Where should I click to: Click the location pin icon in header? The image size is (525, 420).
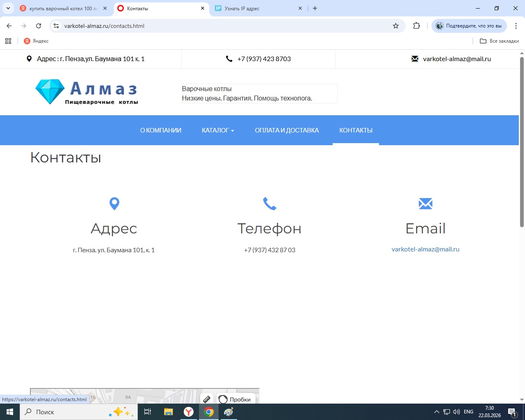29,59
